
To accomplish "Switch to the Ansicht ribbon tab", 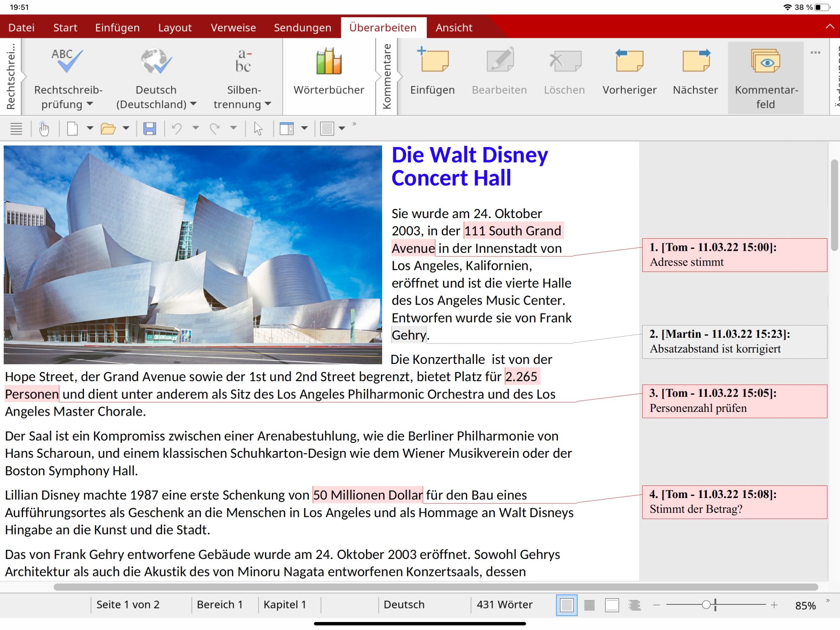I will click(454, 28).
